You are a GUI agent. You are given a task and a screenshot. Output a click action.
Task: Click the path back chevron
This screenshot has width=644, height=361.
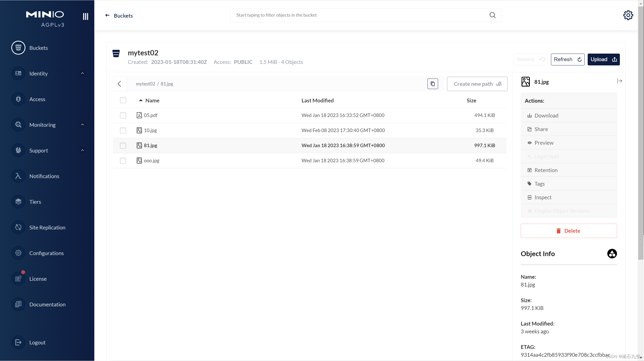click(119, 84)
